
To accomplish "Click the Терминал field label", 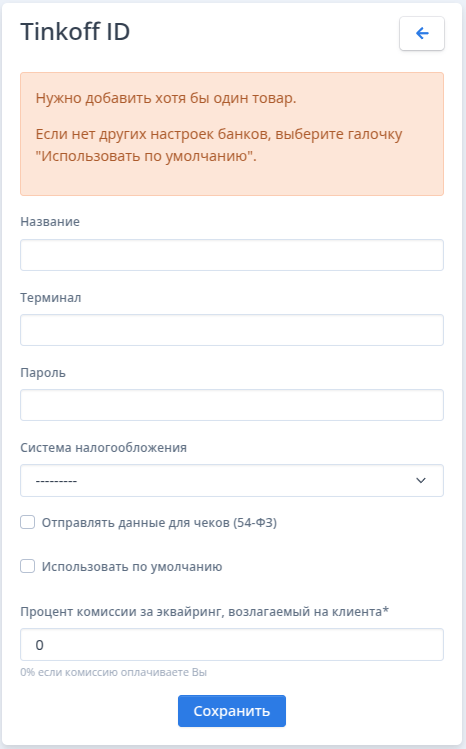I will [x=51, y=298].
